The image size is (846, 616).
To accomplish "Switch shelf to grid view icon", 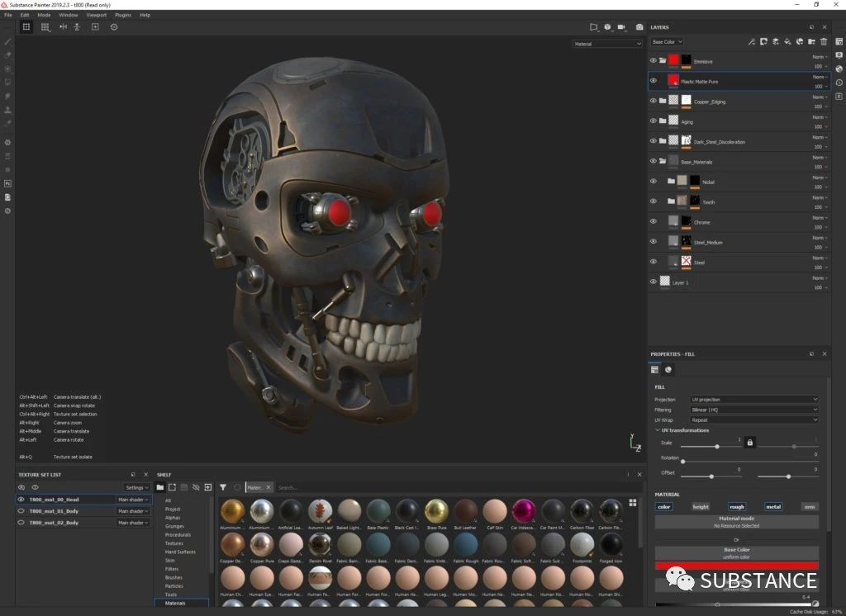I will point(632,503).
